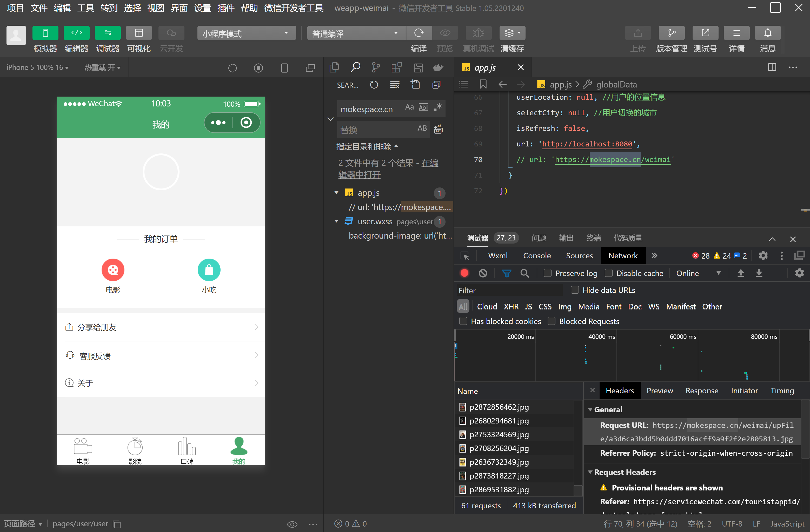Tick Hide data URLs checkbox

click(574, 290)
